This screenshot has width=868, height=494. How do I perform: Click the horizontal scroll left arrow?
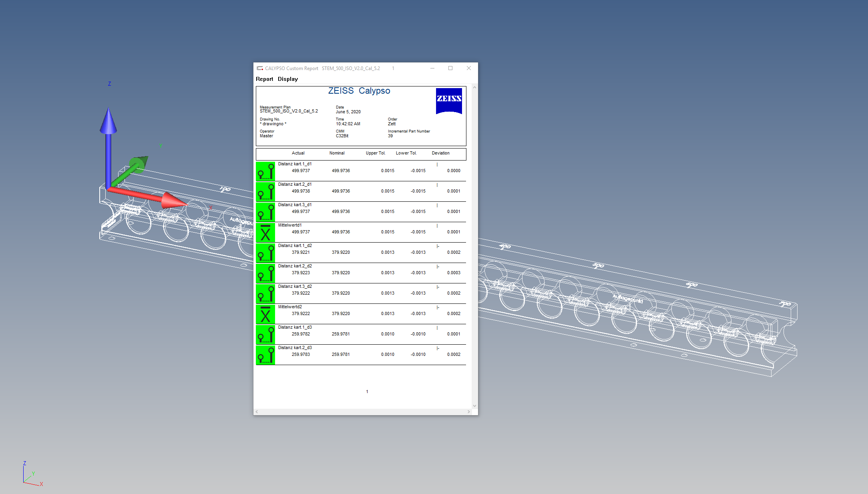tap(257, 412)
